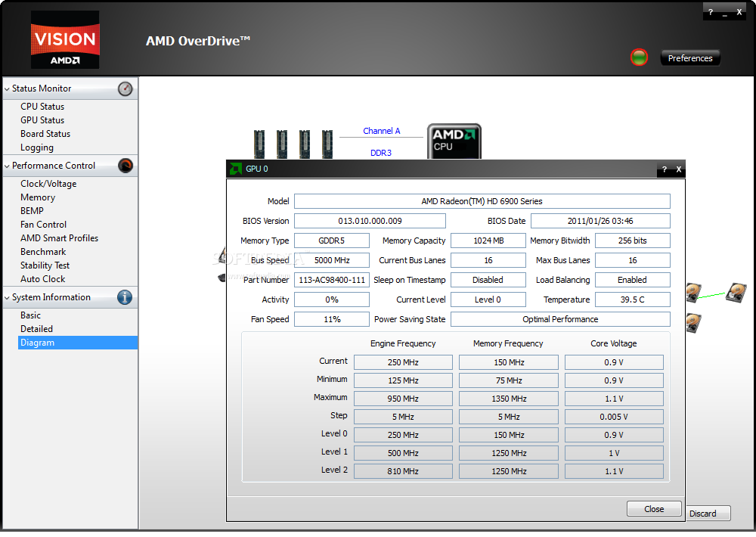The height and width of the screenshot is (537, 756).
Task: Click Level 1 core voltage 1 V
Action: tap(614, 453)
